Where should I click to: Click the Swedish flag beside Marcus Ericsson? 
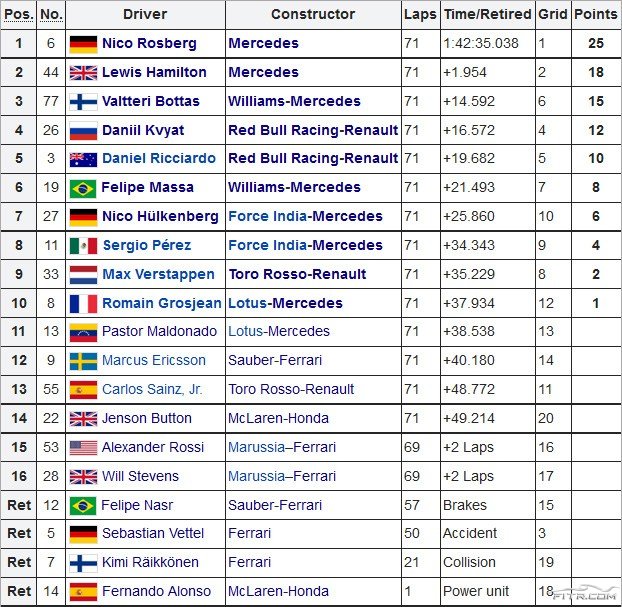click(x=83, y=361)
